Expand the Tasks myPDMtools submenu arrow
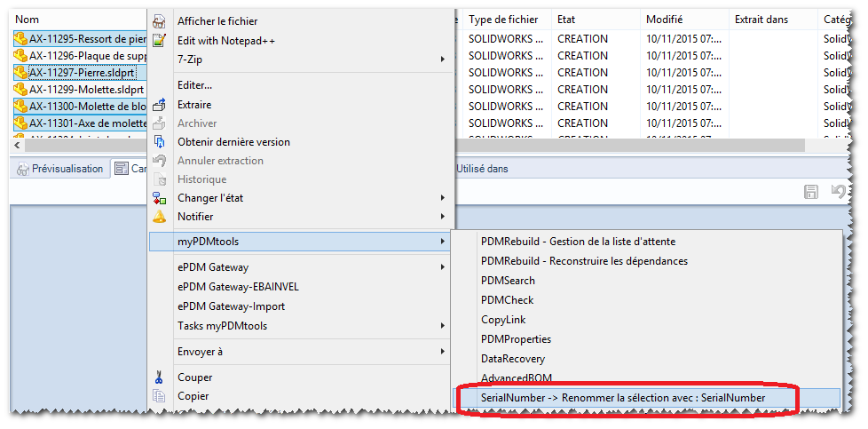The width and height of the screenshot is (868, 429). coord(443,326)
